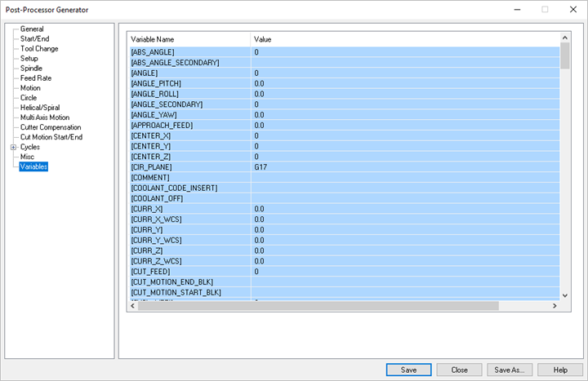Select the [CURR_Y] variable
Screen dimensions: 588x381
point(345,230)
